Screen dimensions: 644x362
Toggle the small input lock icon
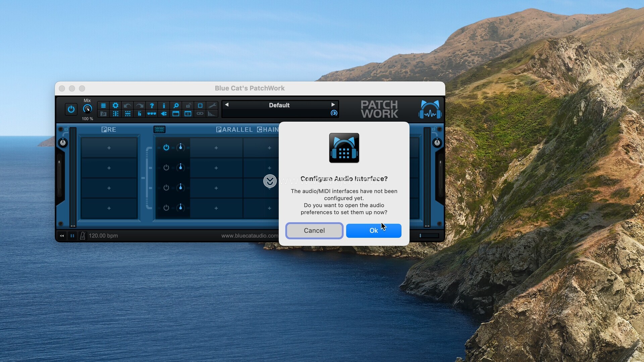click(66, 129)
